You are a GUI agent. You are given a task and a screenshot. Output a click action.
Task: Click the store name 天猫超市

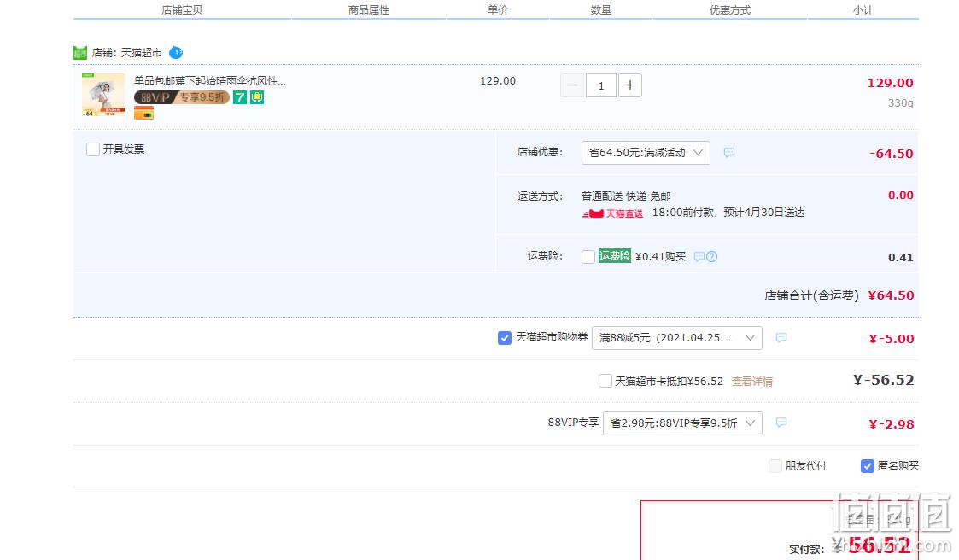coord(141,53)
